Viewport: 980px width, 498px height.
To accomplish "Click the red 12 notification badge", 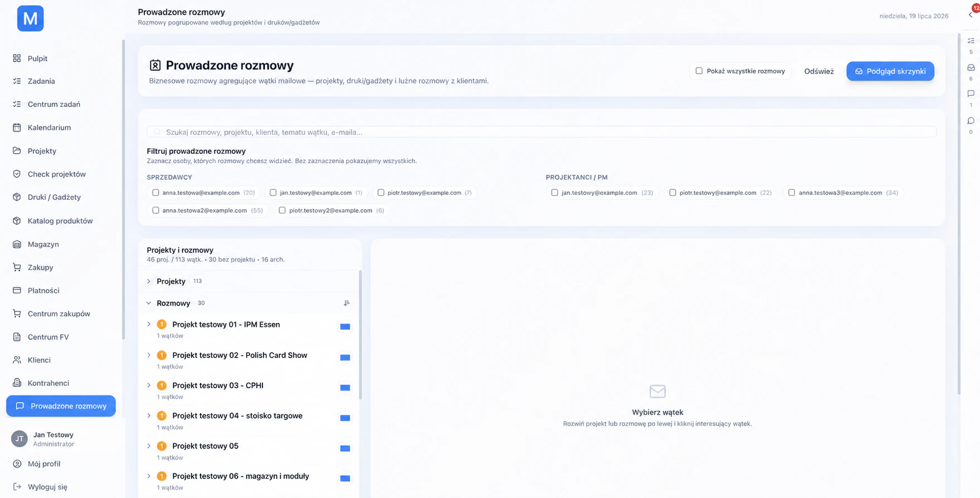I will coord(976,8).
